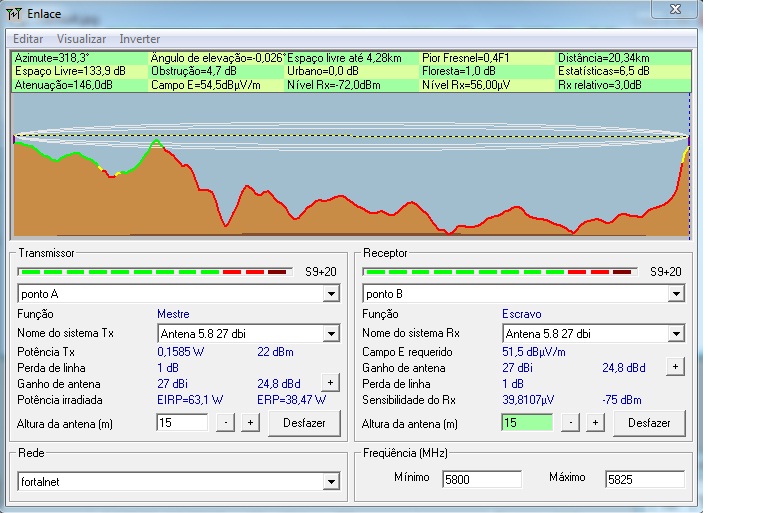The height and width of the screenshot is (513, 768).
Task: Expand the ponto A transmitter dropdown
Action: point(331,294)
